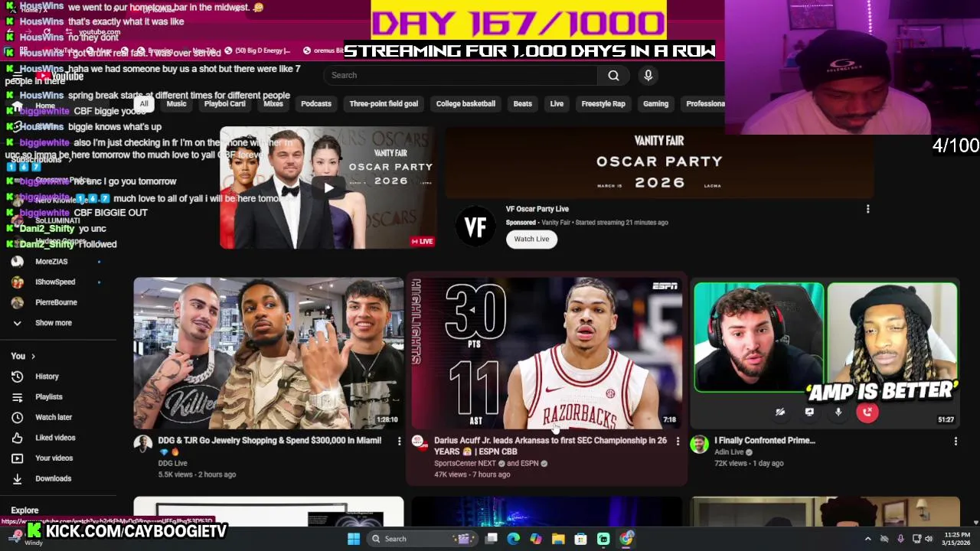Open DDG Live channel avatar under video

(x=143, y=445)
